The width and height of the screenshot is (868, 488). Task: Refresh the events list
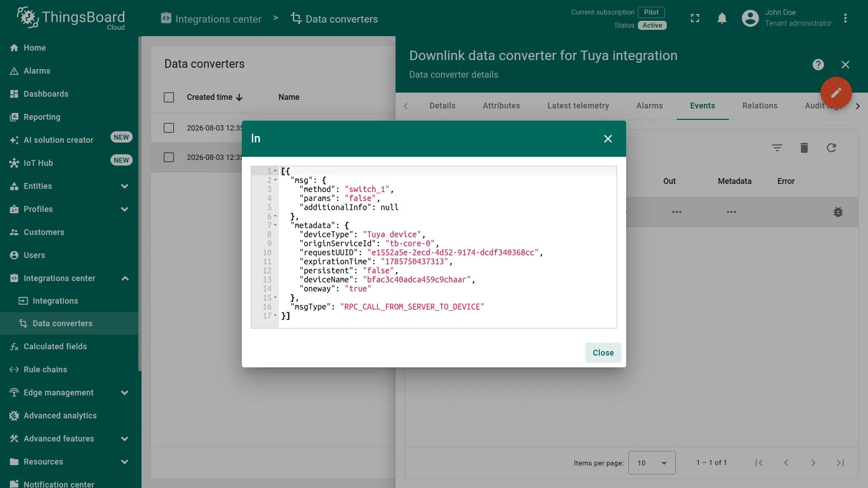coord(831,148)
